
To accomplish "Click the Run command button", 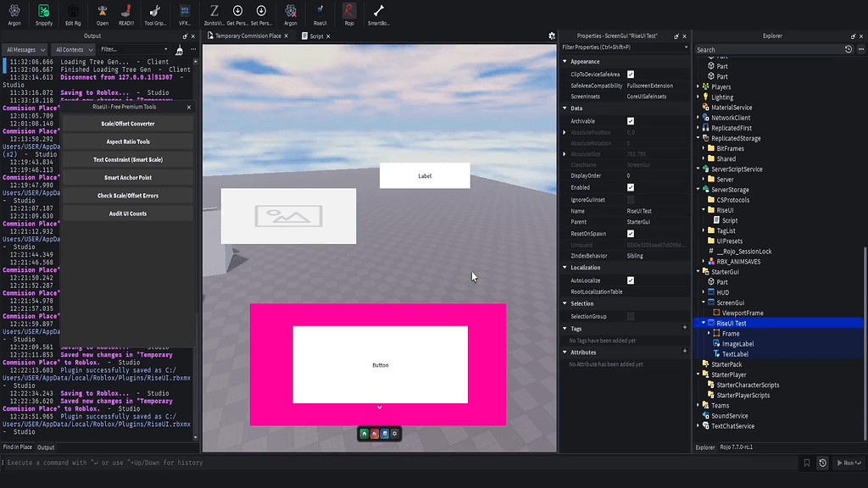I will click(x=849, y=463).
